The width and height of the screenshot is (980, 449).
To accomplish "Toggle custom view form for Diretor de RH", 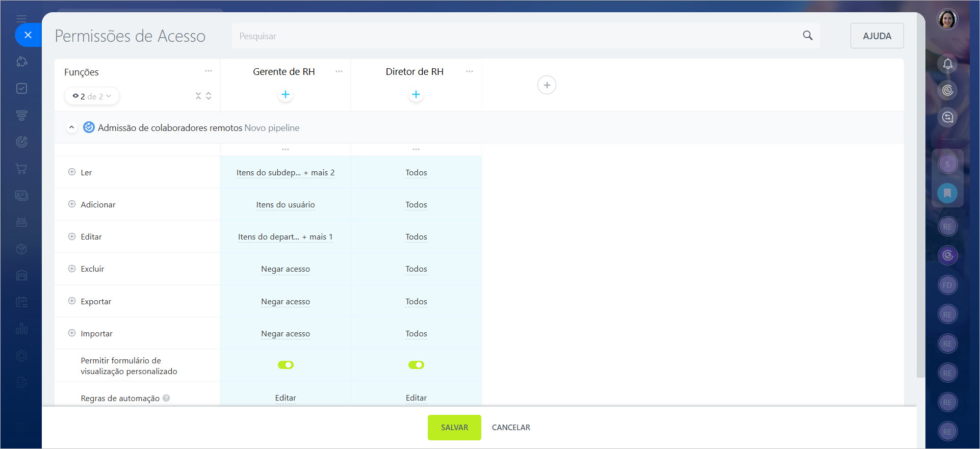I will coord(416,365).
